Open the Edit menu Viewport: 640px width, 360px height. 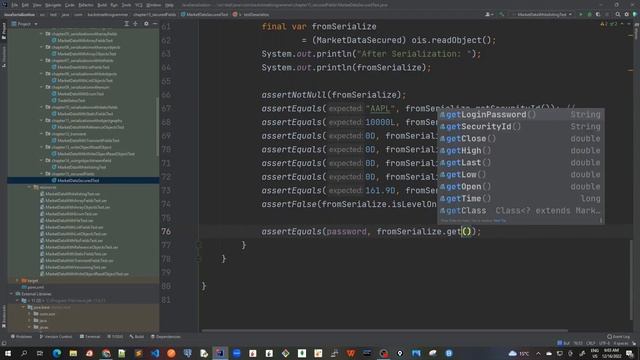point(25,5)
